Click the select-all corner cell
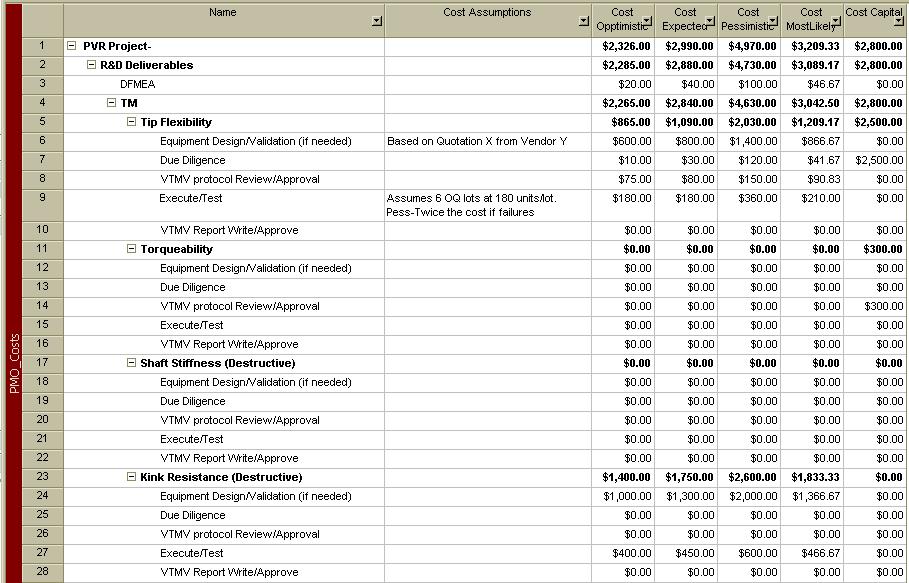The width and height of the screenshot is (909, 583). (42, 19)
